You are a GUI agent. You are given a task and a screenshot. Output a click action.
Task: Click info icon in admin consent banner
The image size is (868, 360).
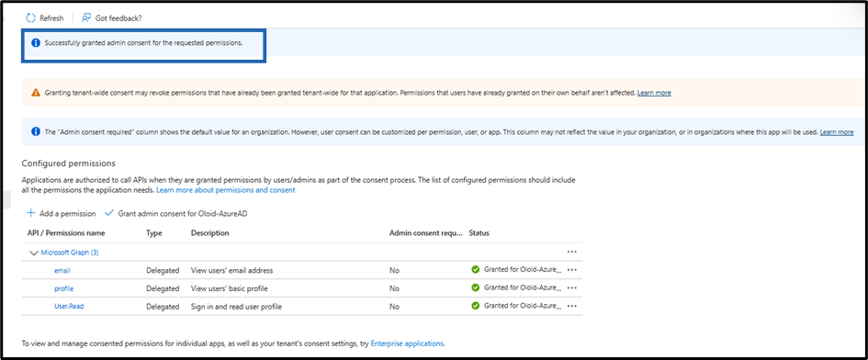click(36, 132)
